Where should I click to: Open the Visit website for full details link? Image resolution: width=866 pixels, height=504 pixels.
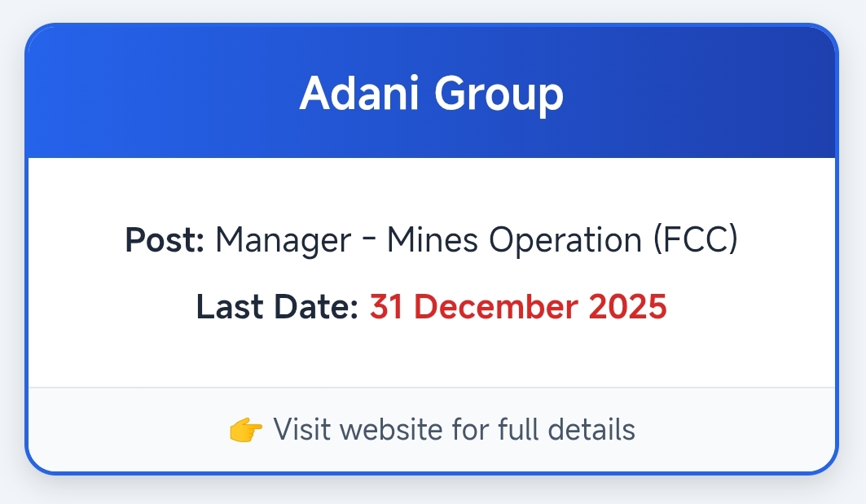(453, 429)
